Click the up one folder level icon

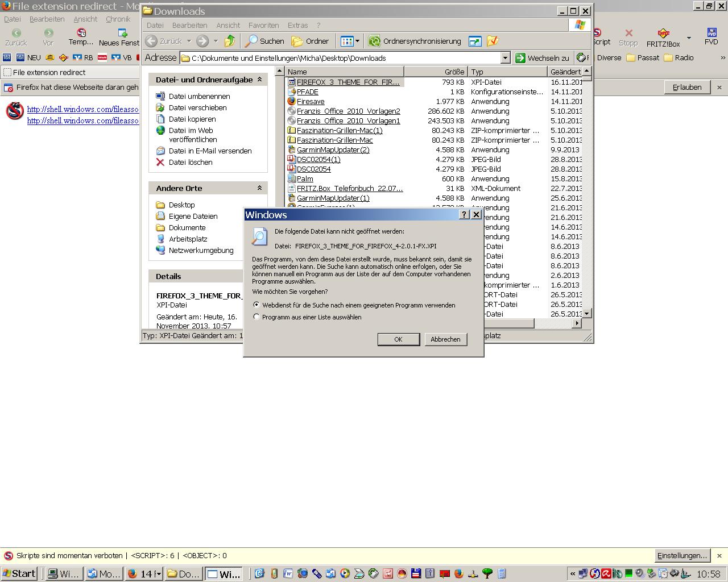(230, 41)
